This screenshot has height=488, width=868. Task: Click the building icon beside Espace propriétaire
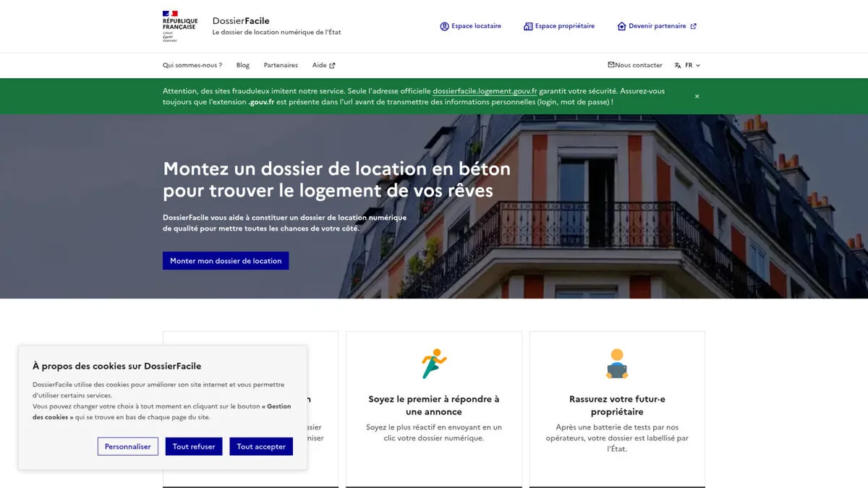pyautogui.click(x=528, y=26)
